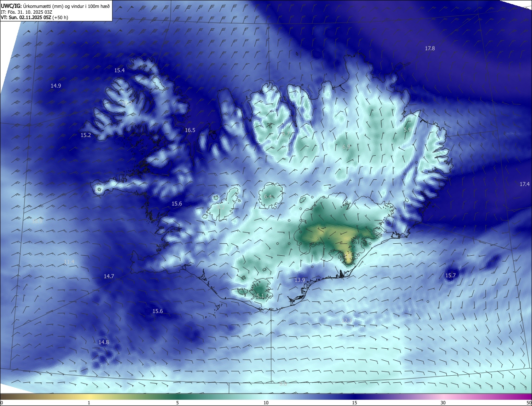Viewport: 532px width, 406px height.
Task: Click the 15.2 value label
Action: 86,135
